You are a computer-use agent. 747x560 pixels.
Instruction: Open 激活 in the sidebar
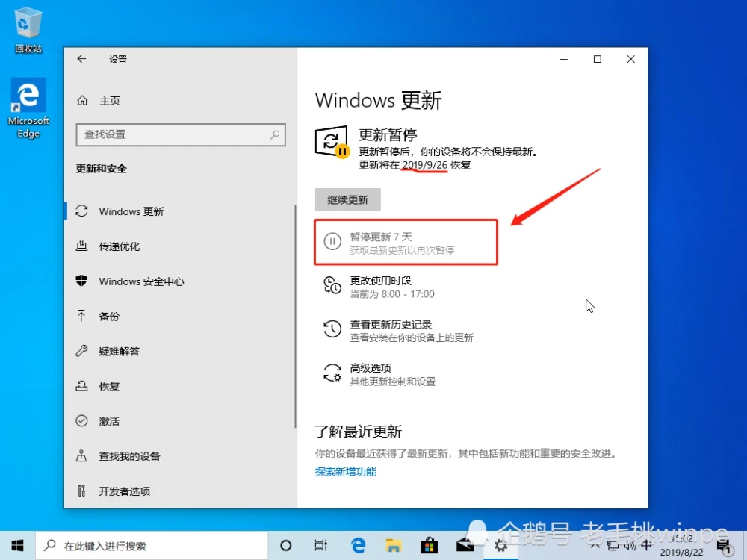coord(109,421)
